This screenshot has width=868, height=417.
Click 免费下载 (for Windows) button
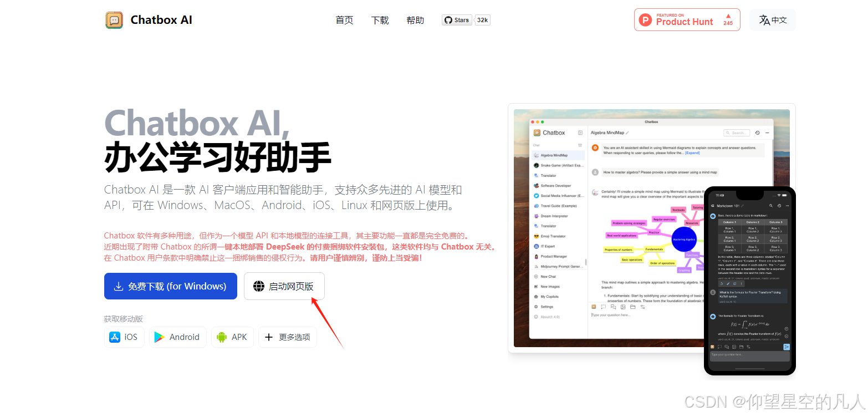click(x=171, y=286)
